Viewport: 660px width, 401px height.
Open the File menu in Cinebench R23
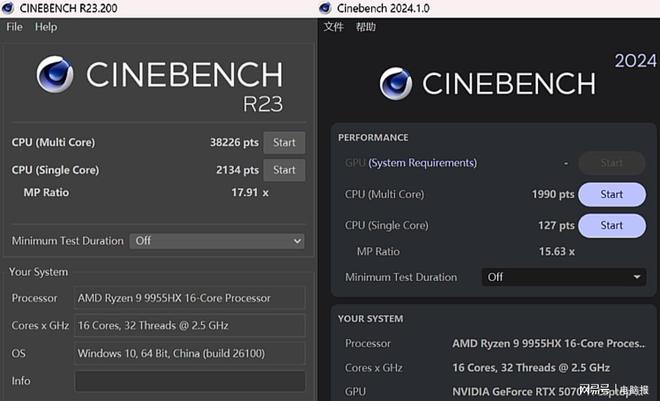(x=14, y=27)
